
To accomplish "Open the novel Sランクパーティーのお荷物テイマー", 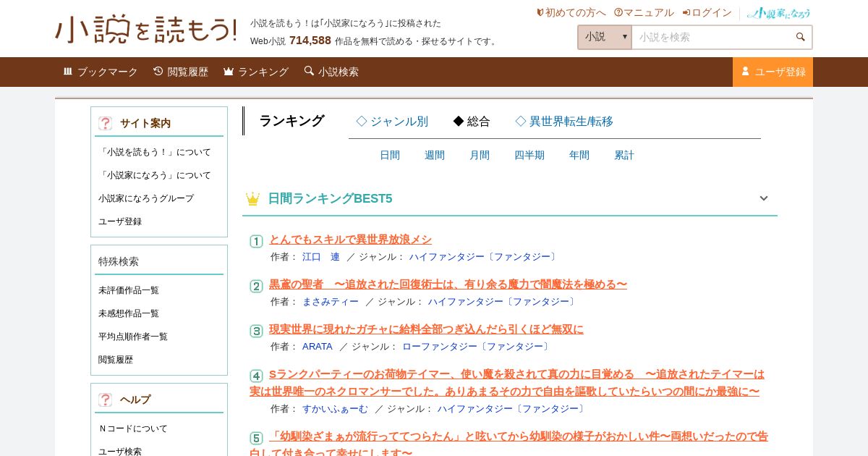I will tap(507, 383).
